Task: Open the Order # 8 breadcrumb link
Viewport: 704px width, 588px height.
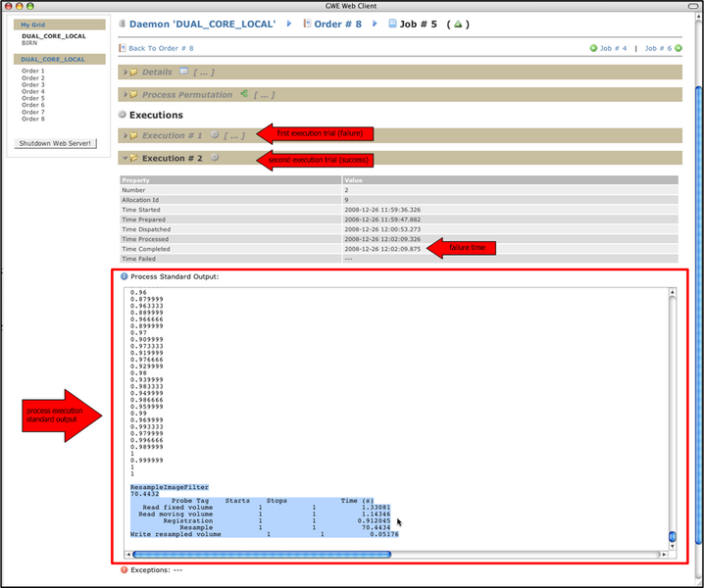Action: coord(337,24)
